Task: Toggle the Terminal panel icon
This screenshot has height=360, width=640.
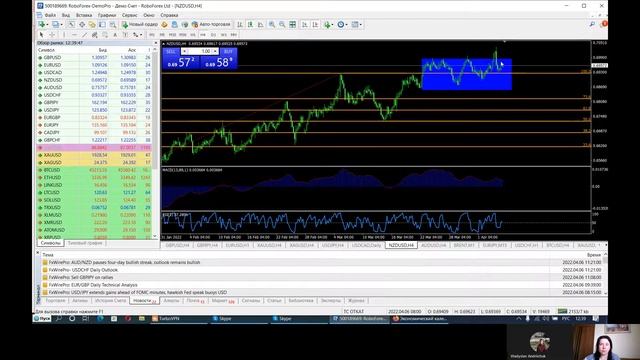Action: pyautogui.click(x=102, y=24)
